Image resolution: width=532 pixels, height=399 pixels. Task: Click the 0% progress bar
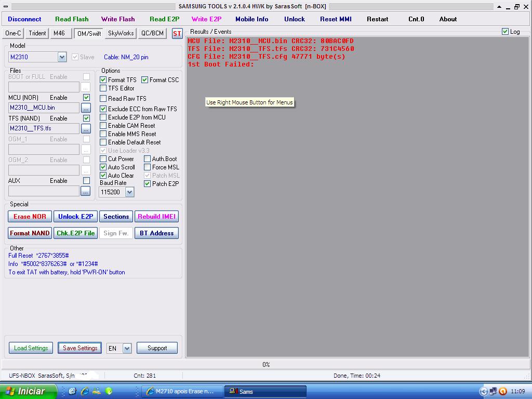pyautogui.click(x=265, y=364)
